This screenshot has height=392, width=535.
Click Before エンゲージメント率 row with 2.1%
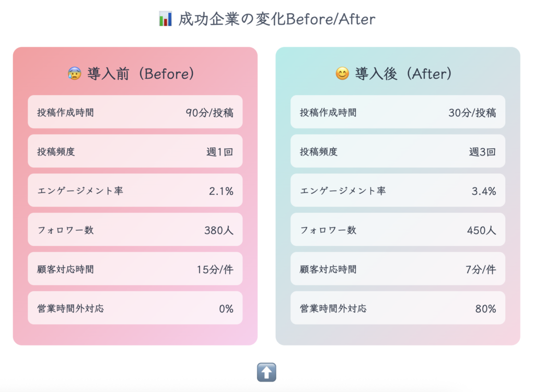[x=135, y=191]
